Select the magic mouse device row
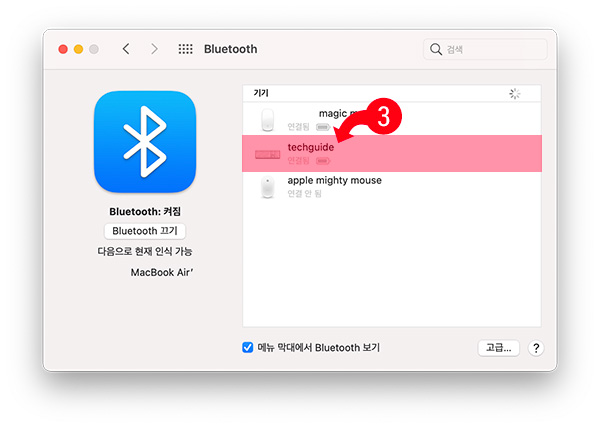The width and height of the screenshot is (600, 428). 392,119
